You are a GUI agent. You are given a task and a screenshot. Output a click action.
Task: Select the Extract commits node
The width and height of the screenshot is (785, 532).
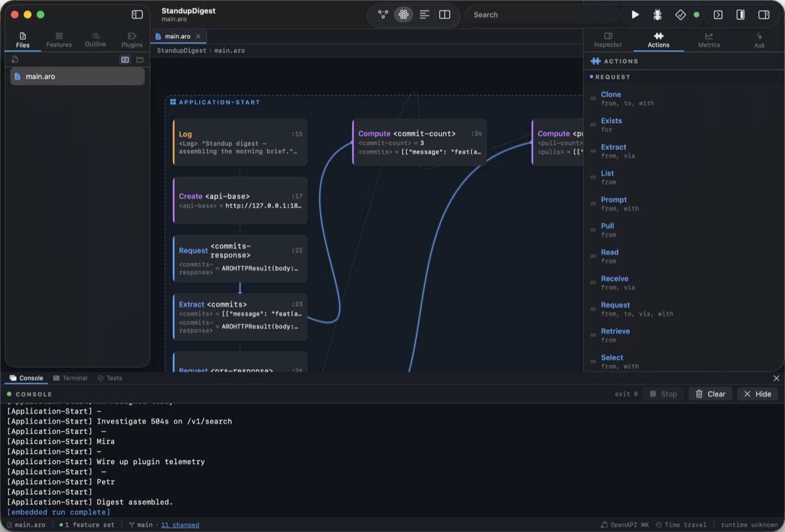click(240, 317)
